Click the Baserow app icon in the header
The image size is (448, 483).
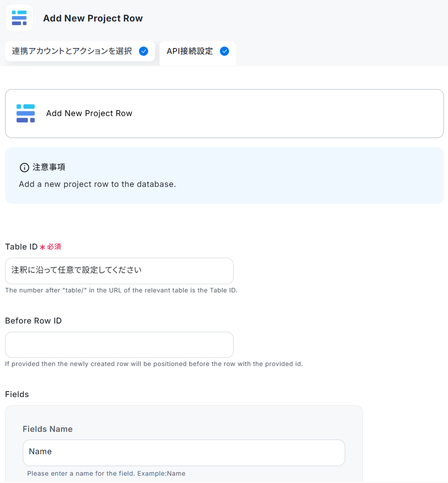point(19,18)
